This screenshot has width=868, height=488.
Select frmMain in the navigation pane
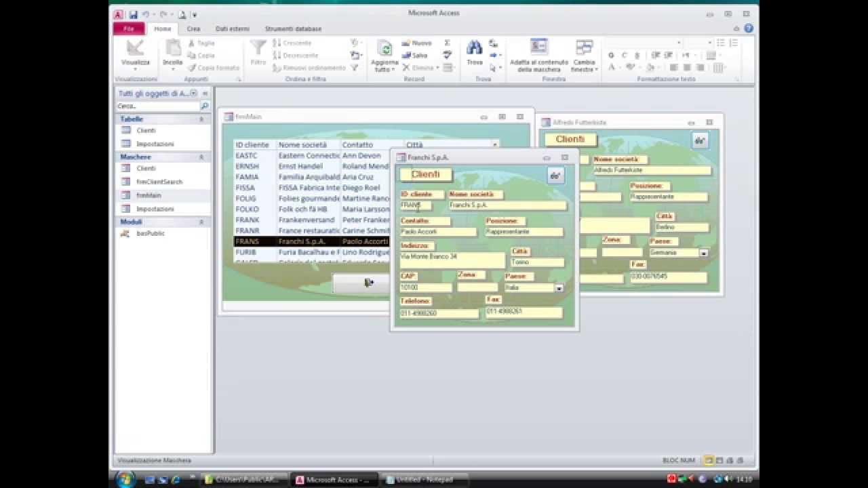coord(149,195)
